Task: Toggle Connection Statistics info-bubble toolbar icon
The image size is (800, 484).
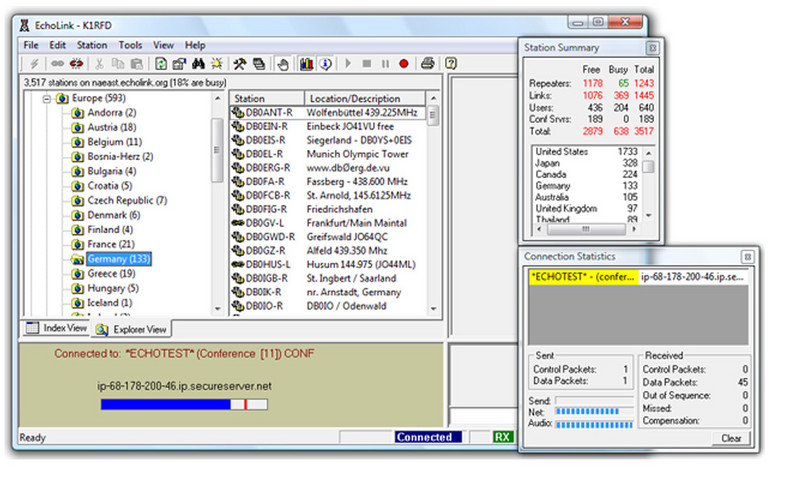Action: (x=326, y=64)
